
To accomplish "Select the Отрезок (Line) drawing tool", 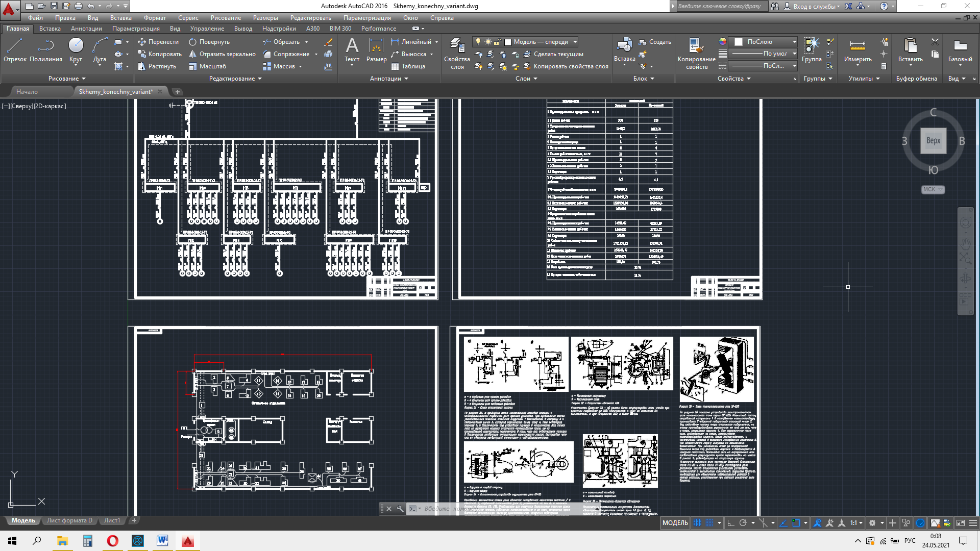I will (15, 50).
